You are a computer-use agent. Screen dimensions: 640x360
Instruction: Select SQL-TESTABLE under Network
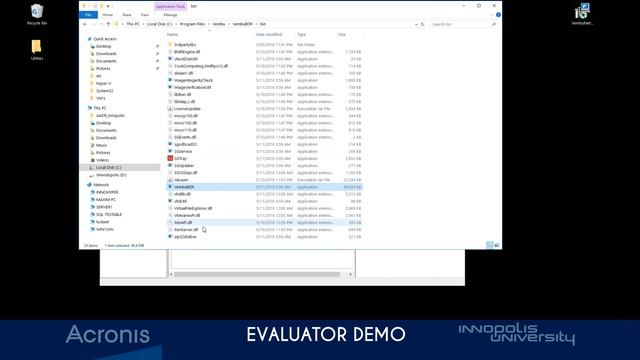[109, 214]
